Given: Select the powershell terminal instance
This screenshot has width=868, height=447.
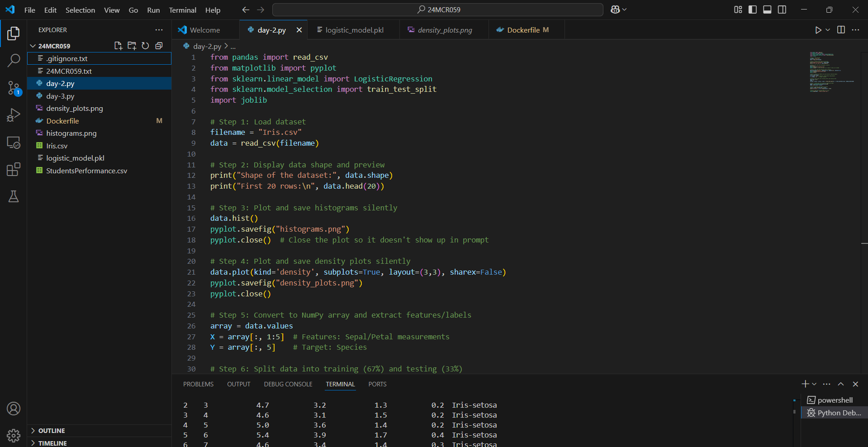Looking at the screenshot, I should tap(834, 400).
